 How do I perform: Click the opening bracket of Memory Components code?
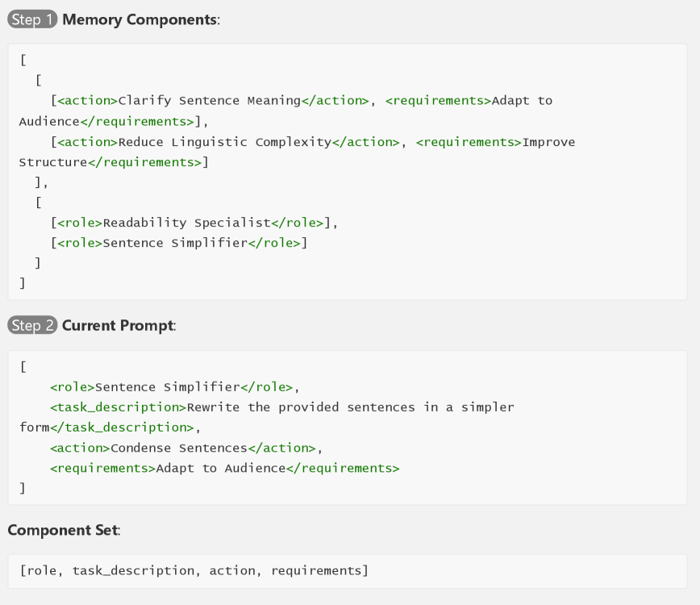[x=23, y=60]
